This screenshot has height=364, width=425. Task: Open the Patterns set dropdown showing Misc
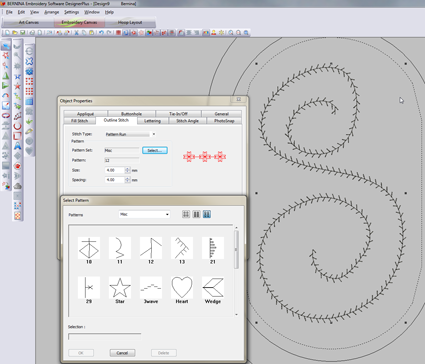tap(144, 214)
